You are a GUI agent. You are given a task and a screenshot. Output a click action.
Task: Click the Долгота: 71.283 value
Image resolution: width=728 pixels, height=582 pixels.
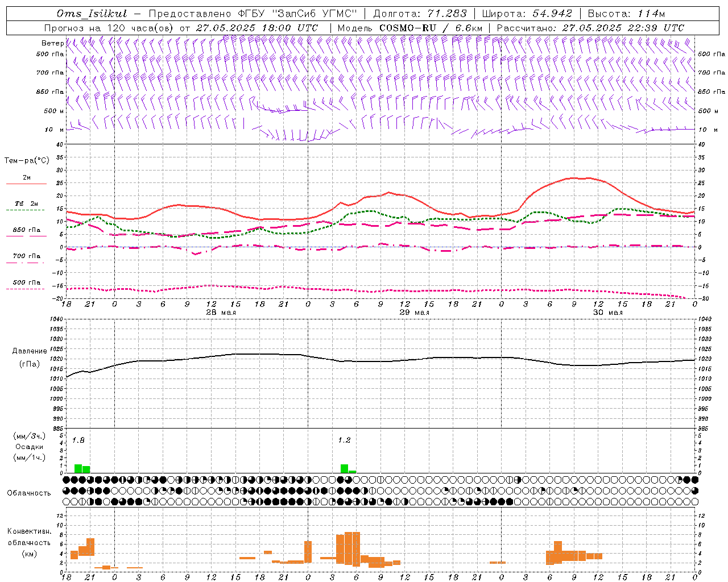[x=420, y=14]
